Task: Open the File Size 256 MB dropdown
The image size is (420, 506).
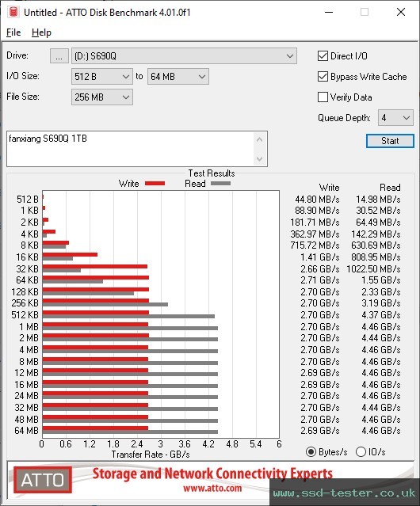Action: [102, 97]
